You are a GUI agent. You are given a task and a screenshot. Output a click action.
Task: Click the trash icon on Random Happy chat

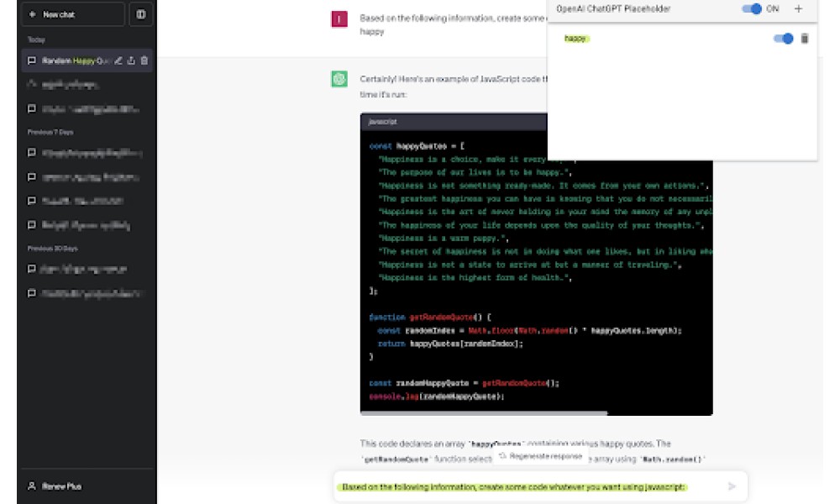point(144,60)
